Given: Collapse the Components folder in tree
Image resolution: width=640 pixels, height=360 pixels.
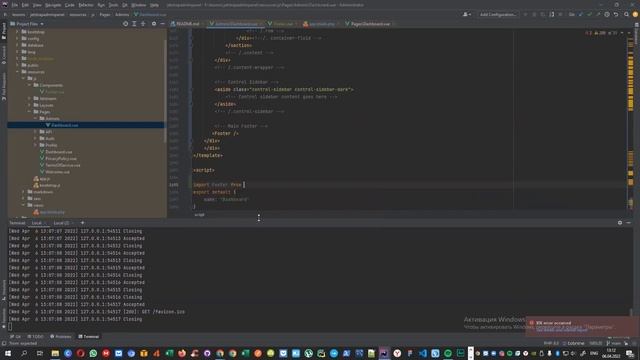Looking at the screenshot, I should pyautogui.click(x=30, y=85).
